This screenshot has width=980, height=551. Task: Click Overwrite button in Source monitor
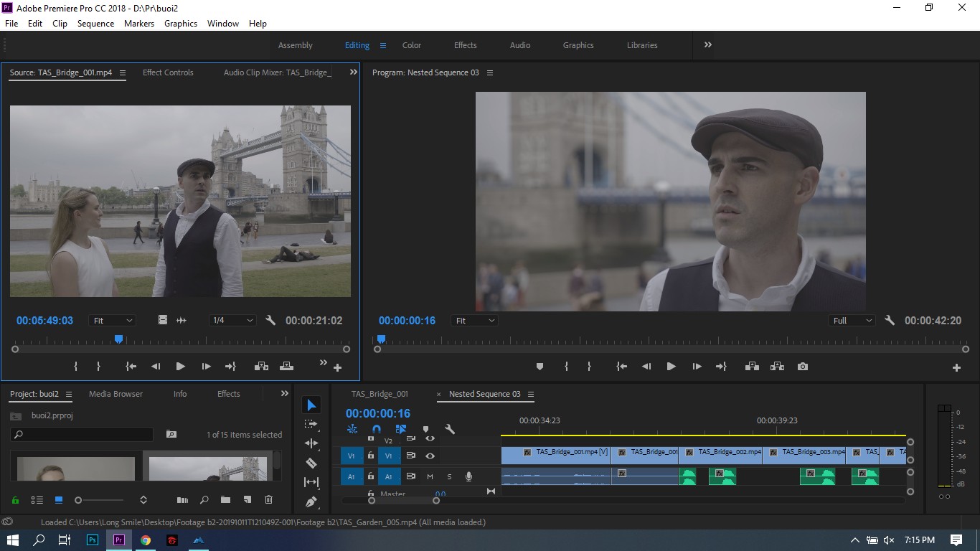click(x=286, y=367)
